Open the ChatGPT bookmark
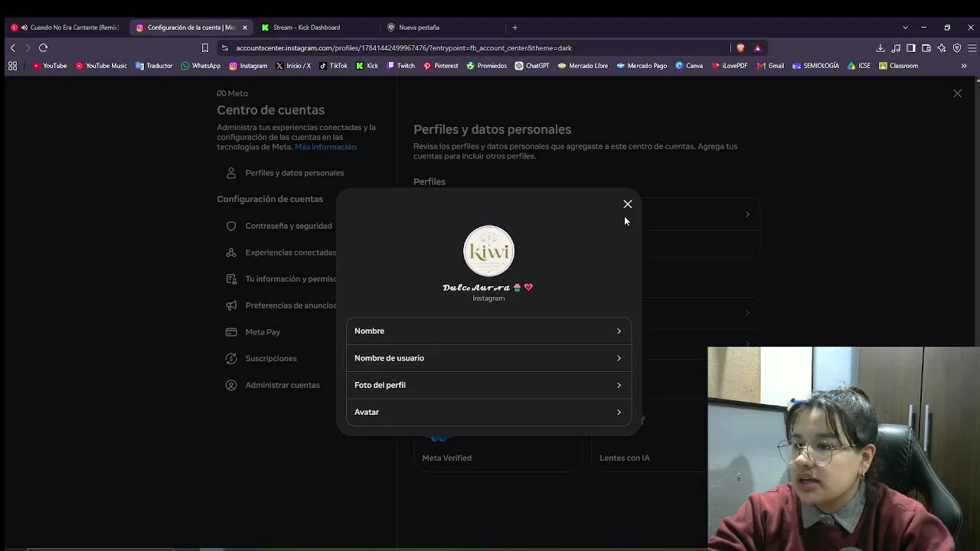 (x=532, y=66)
